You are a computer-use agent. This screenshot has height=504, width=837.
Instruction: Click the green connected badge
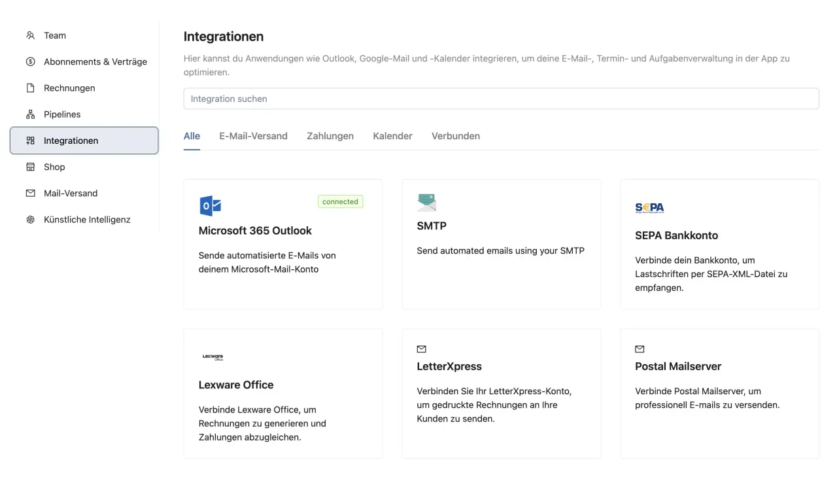340,202
